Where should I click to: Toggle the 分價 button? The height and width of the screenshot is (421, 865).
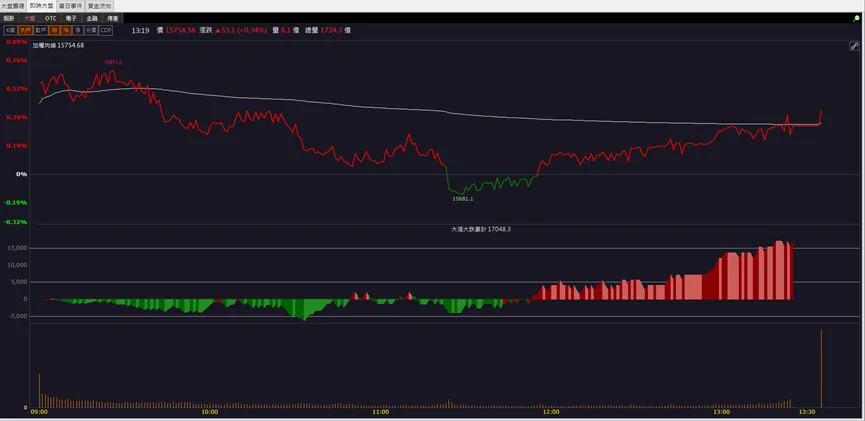tap(91, 30)
